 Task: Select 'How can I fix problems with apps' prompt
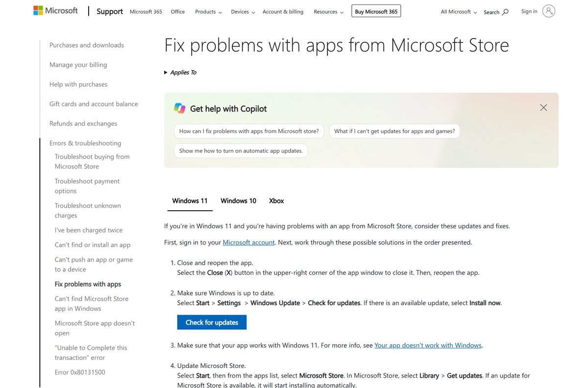249,131
